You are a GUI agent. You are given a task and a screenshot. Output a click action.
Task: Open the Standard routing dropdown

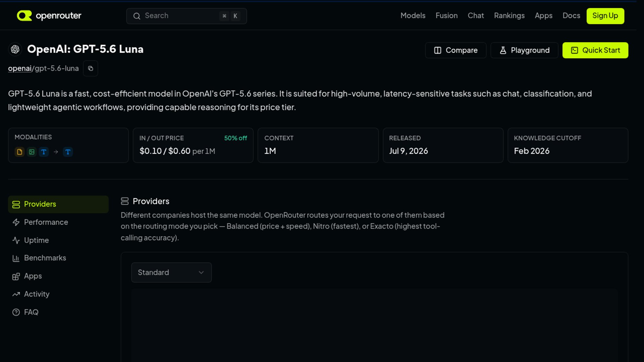click(x=171, y=273)
